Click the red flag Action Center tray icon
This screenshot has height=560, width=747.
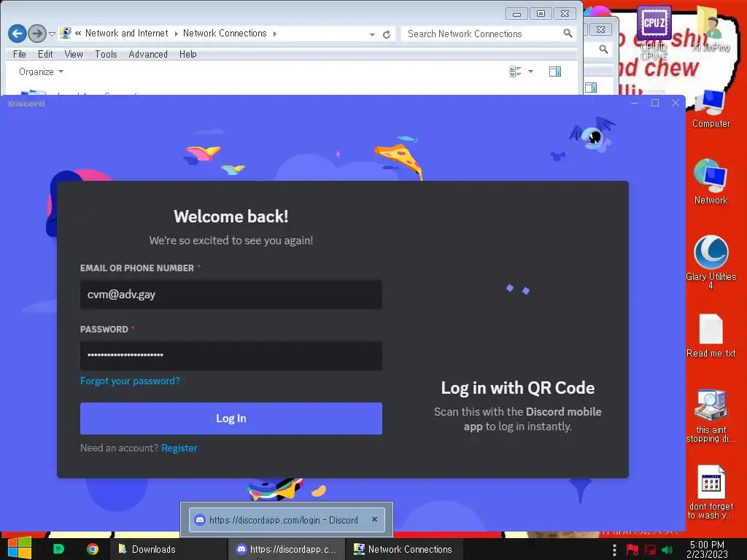632,550
